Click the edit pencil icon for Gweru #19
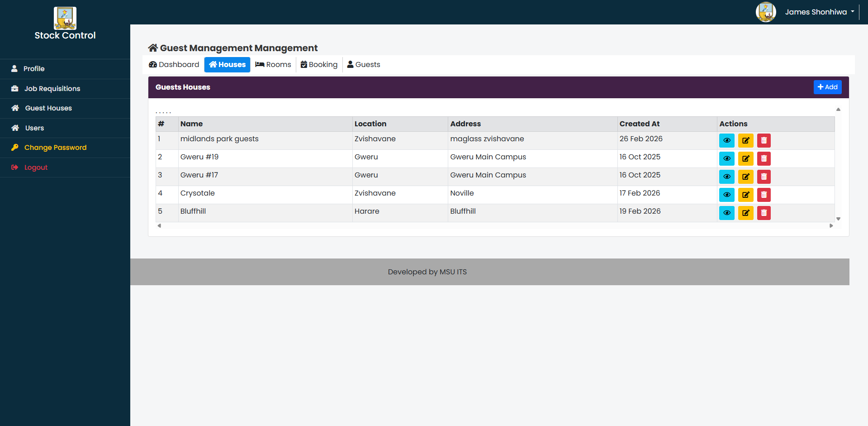 pos(745,158)
